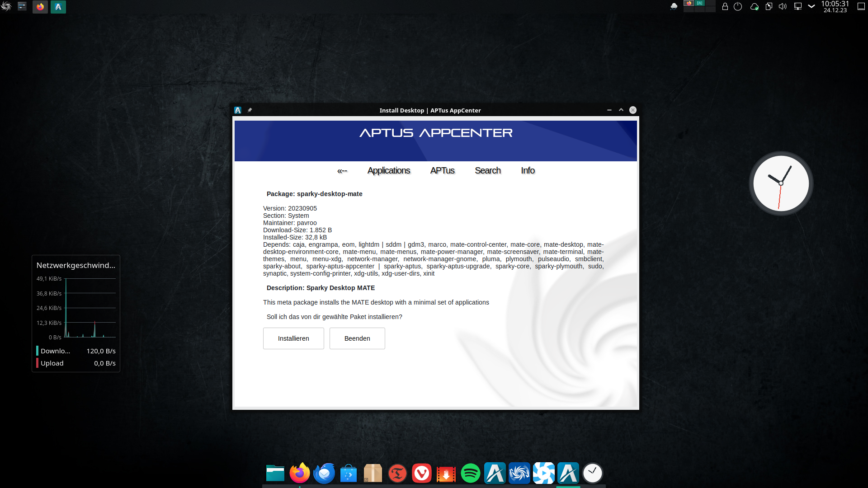The width and height of the screenshot is (868, 488).
Task: Click the show desktop panel button
Action: click(x=861, y=7)
